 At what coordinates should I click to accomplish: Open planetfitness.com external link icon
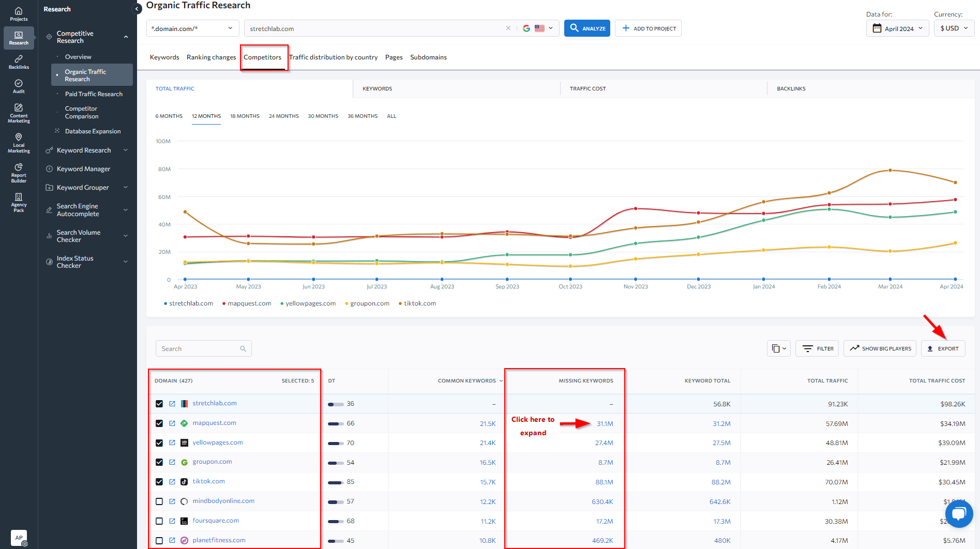pyautogui.click(x=172, y=541)
